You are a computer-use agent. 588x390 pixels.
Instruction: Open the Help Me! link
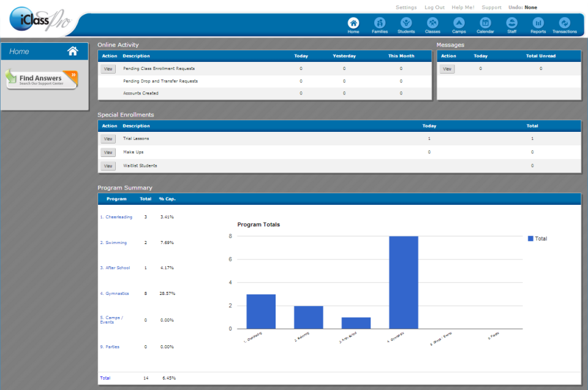(462, 7)
